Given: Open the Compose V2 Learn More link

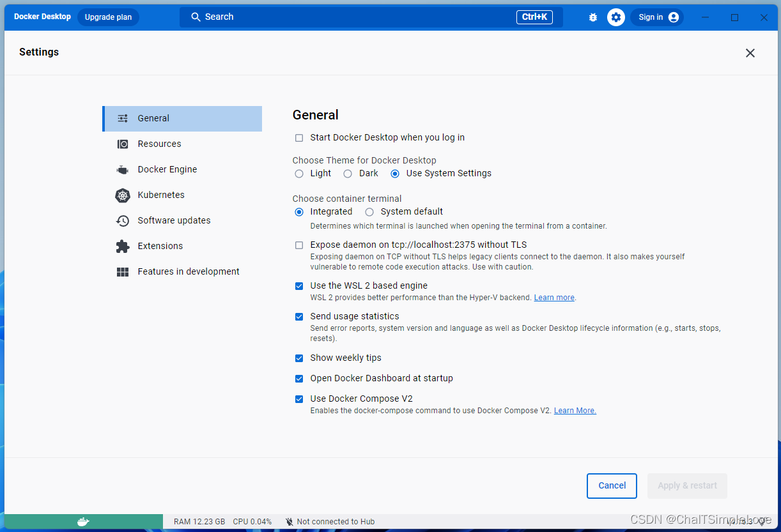Looking at the screenshot, I should [x=575, y=411].
